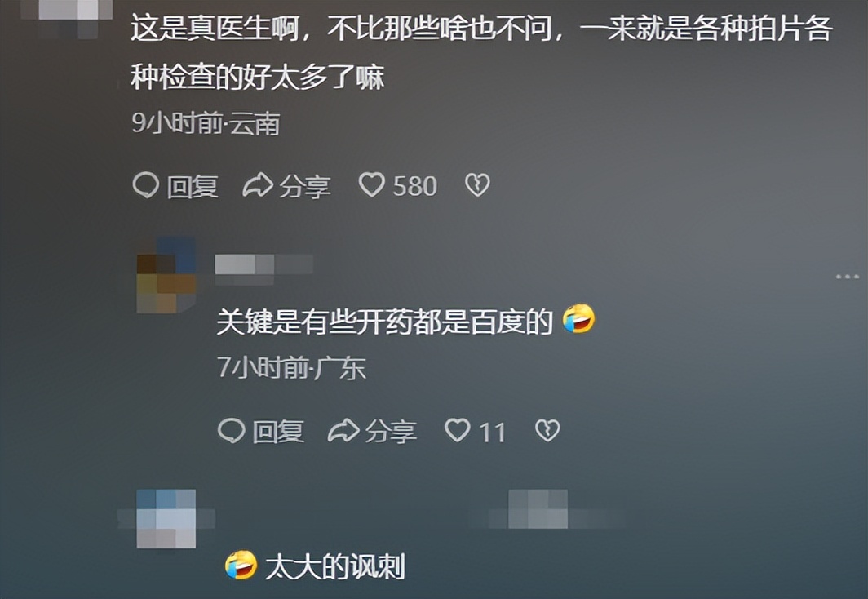Viewport: 868px width, 599px height.
Task: Select the comment text starting 这是真医生啊
Action: (x=481, y=52)
